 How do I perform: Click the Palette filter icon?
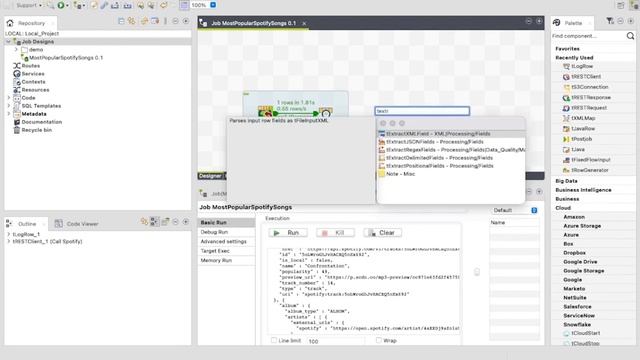[610, 21]
